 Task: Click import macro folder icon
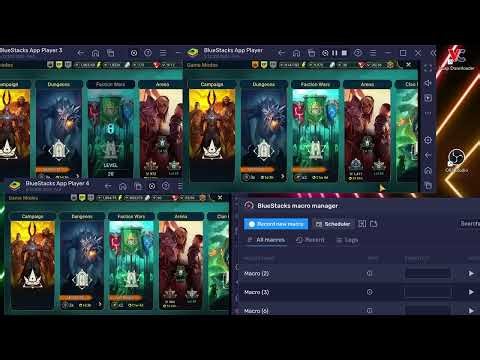point(374,224)
